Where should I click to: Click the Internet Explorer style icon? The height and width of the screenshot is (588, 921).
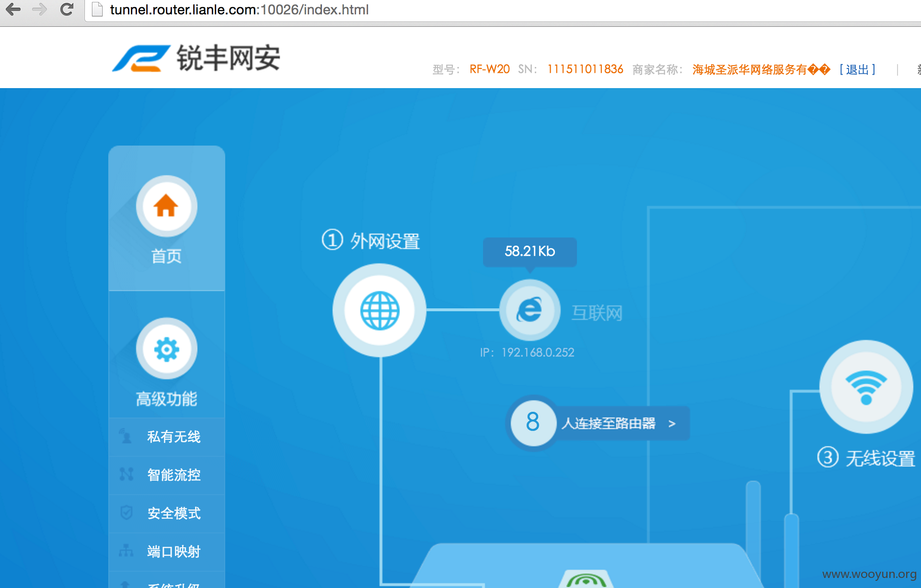pos(530,310)
